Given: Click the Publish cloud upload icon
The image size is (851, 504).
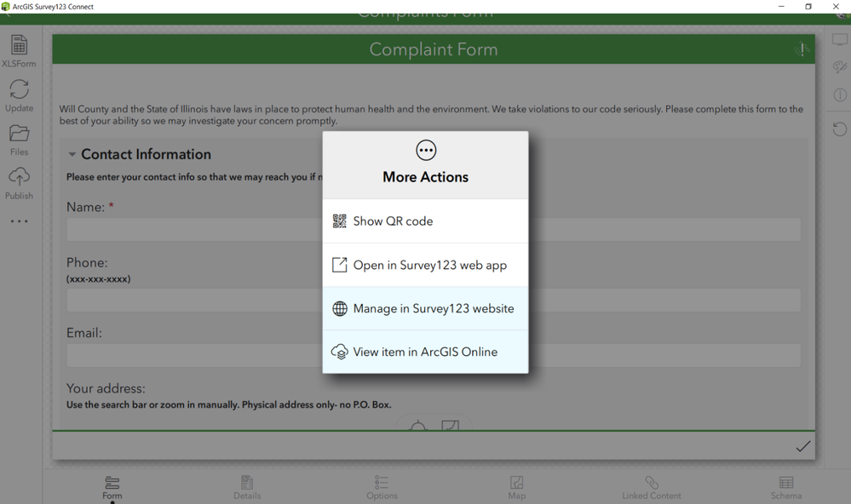Looking at the screenshot, I should (x=19, y=177).
